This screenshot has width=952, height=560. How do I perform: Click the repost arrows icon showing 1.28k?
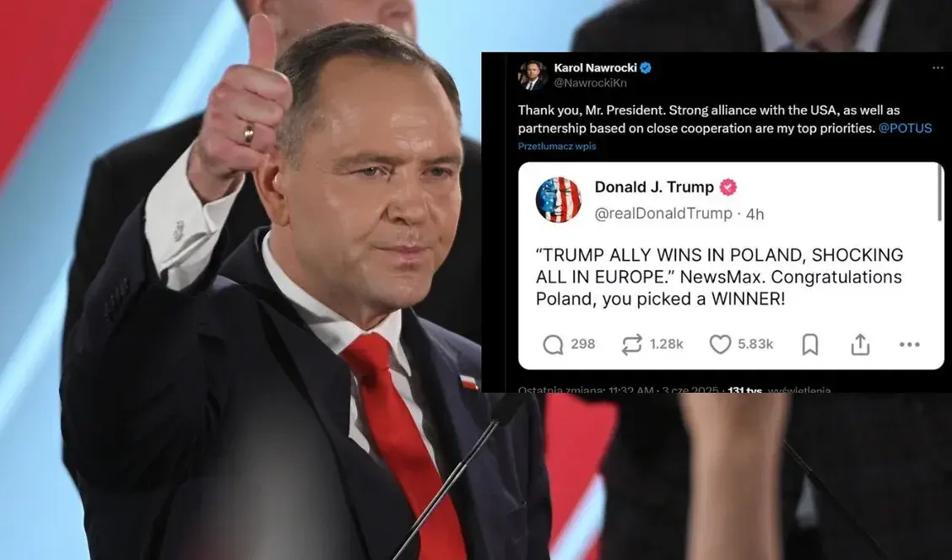click(631, 345)
